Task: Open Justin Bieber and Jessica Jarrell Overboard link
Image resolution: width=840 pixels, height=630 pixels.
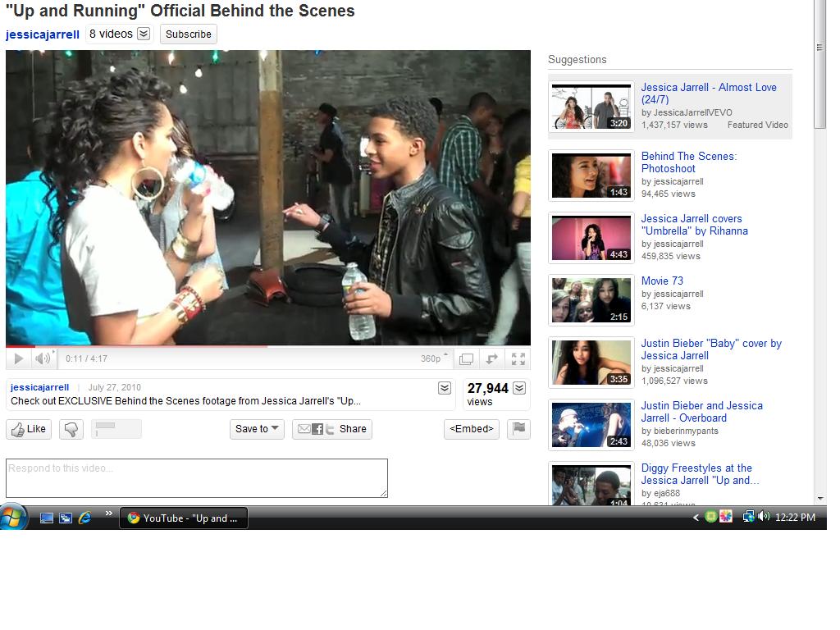Action: [702, 412]
